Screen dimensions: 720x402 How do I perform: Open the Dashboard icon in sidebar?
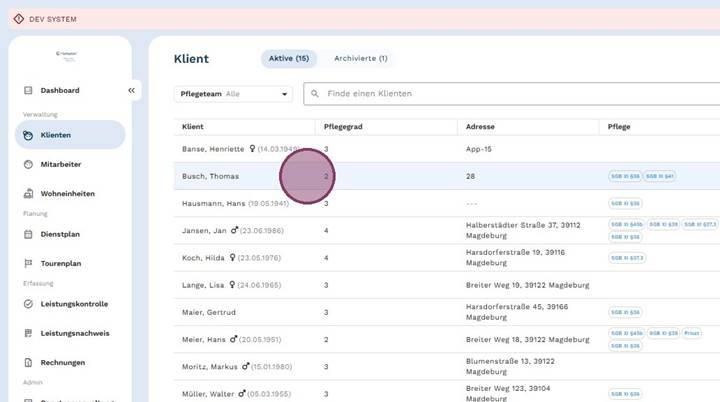(28, 91)
